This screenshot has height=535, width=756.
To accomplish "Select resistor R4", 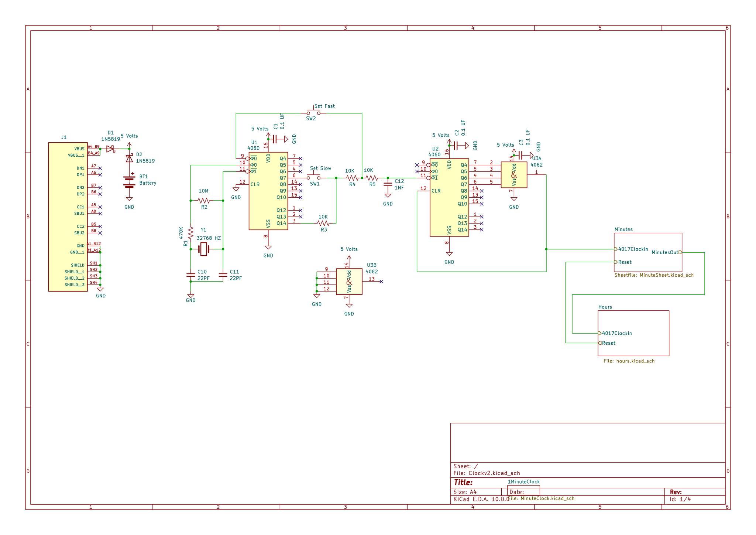I will point(352,178).
